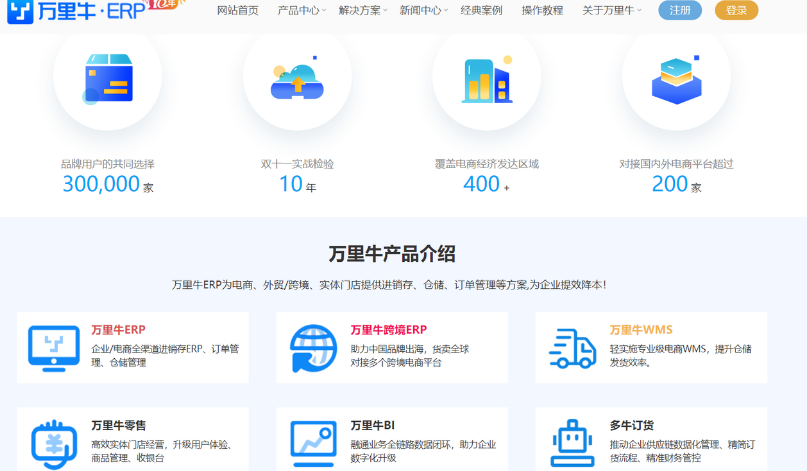This screenshot has height=471, width=807.
Task: Click the 万里牛 ERP logo icon
Action: pyautogui.click(x=20, y=11)
